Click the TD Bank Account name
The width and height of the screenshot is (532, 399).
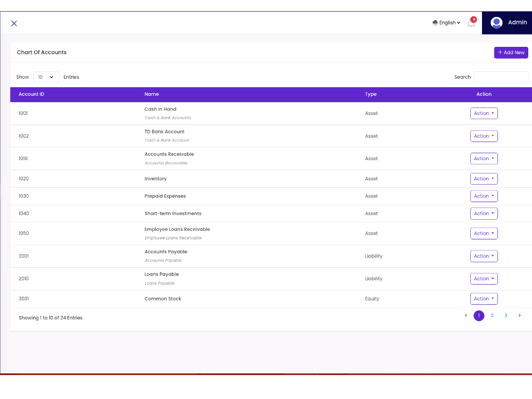click(164, 131)
